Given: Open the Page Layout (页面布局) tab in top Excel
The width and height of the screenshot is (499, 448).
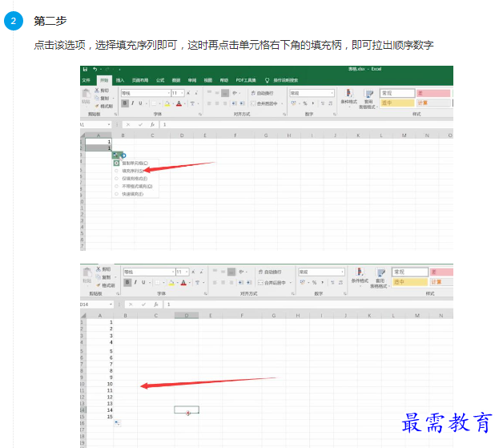Looking at the screenshot, I should point(140,80).
